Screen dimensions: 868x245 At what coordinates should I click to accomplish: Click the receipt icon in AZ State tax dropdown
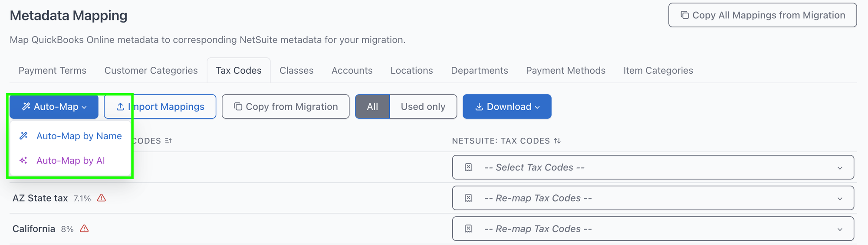click(x=468, y=198)
